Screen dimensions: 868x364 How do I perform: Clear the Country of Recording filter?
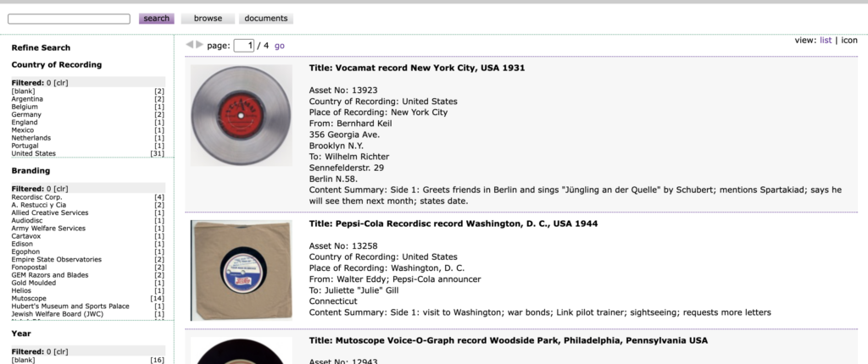pyautogui.click(x=61, y=83)
